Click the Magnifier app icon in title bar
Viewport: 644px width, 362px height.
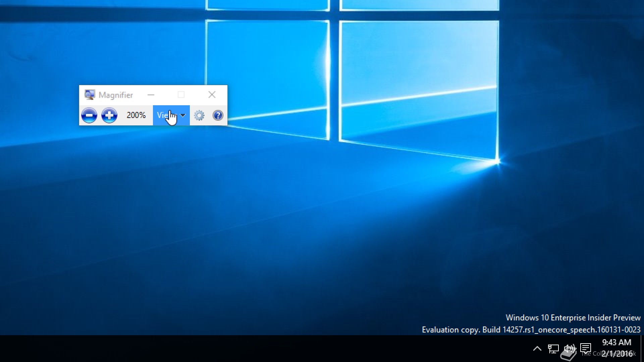[x=90, y=95]
